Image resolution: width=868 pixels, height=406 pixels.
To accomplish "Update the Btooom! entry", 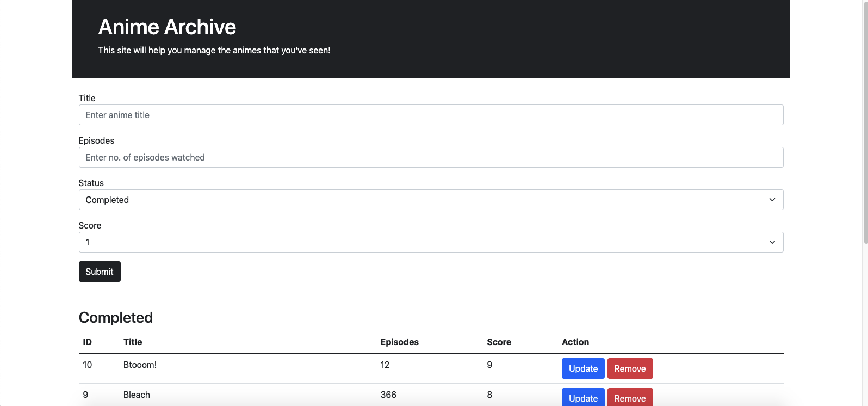I will pos(583,368).
